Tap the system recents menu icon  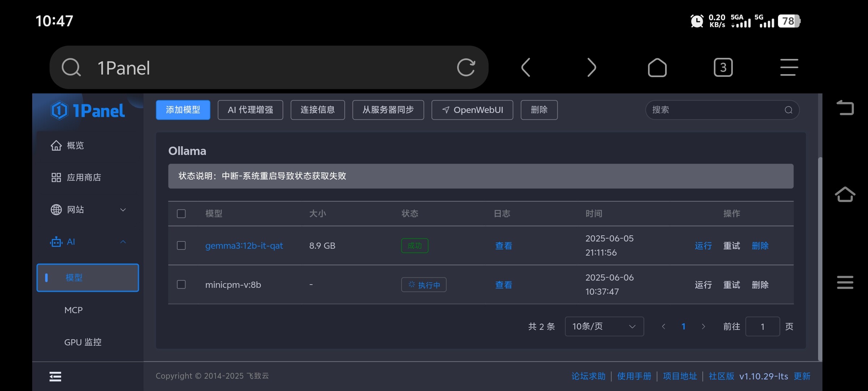[845, 282]
